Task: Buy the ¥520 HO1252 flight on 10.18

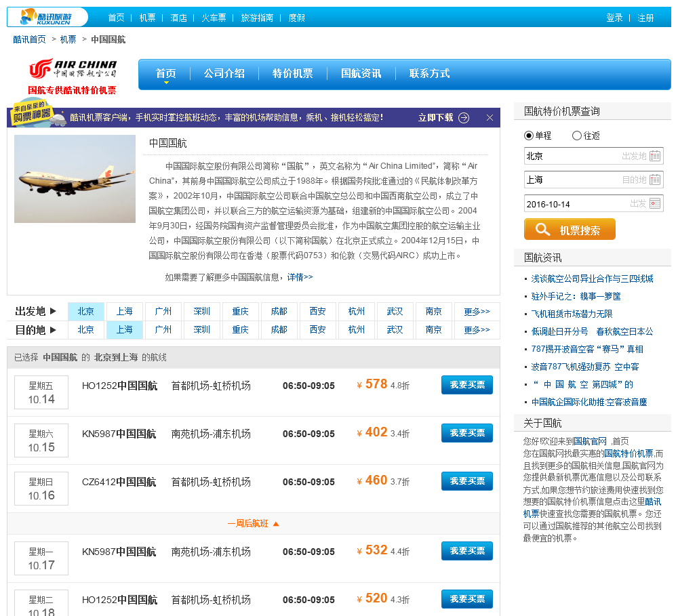Action: coord(467,599)
